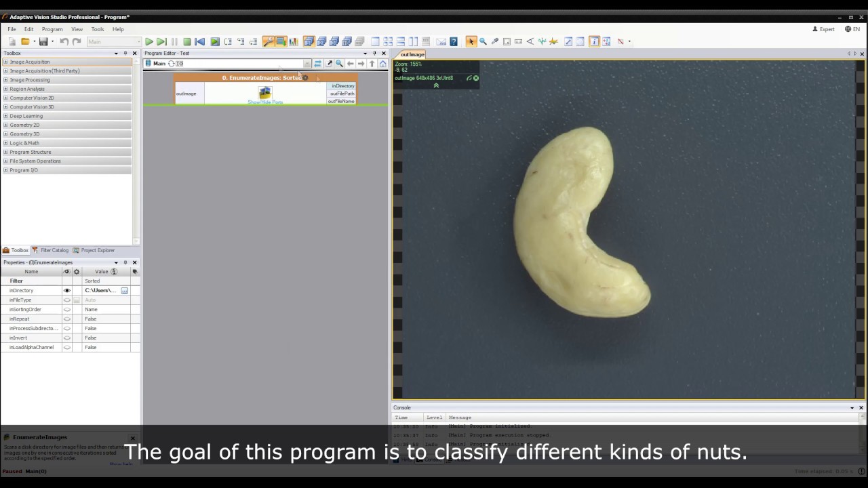Switch to the Filter Catalog tab
Screen dimensions: 868x488
click(x=51, y=250)
